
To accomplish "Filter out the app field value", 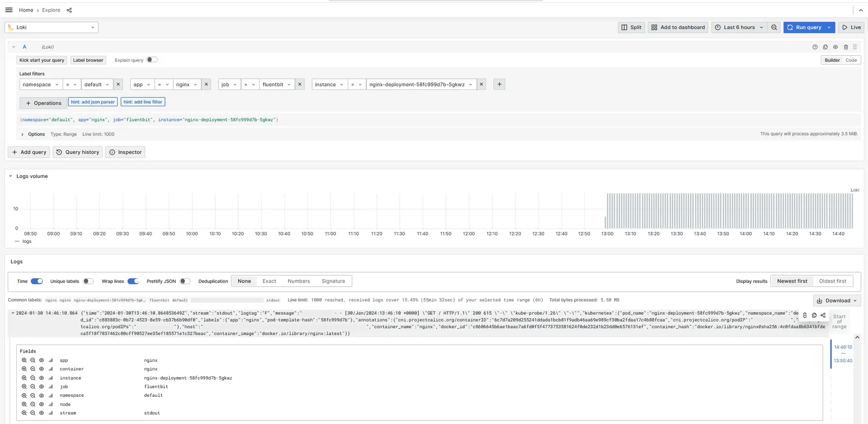I will click(33, 360).
